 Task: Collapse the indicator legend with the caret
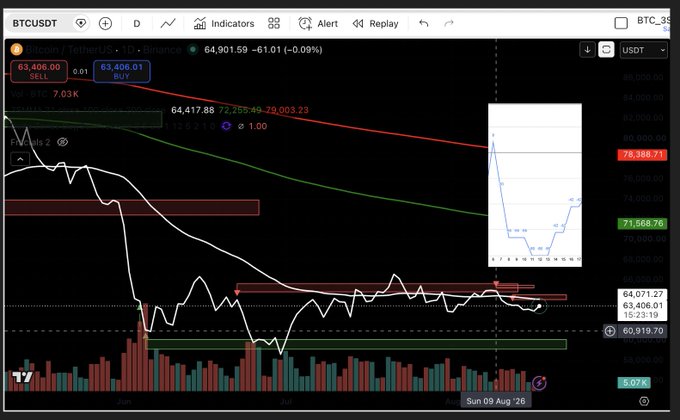(x=20, y=159)
